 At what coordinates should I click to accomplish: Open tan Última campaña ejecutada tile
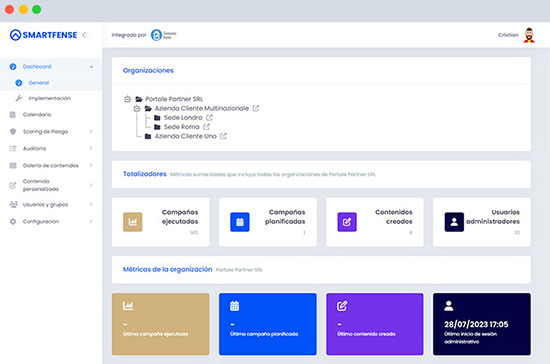click(161, 324)
